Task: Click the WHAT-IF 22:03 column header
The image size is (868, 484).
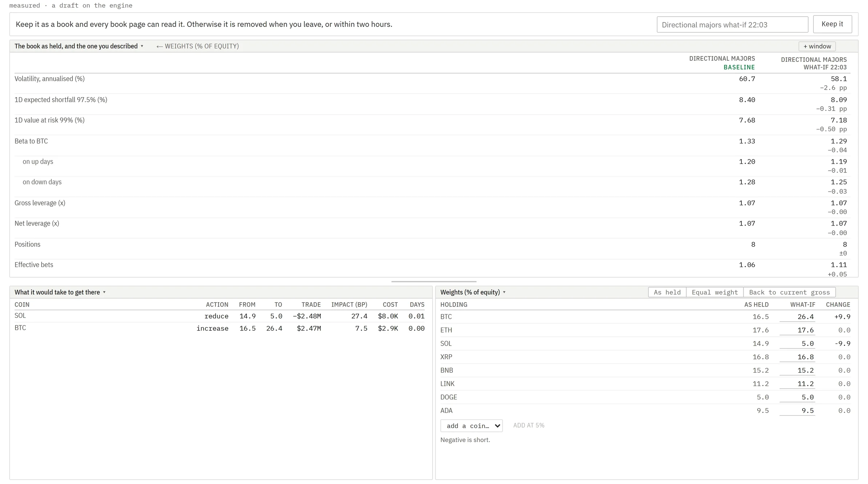Action: point(813,63)
